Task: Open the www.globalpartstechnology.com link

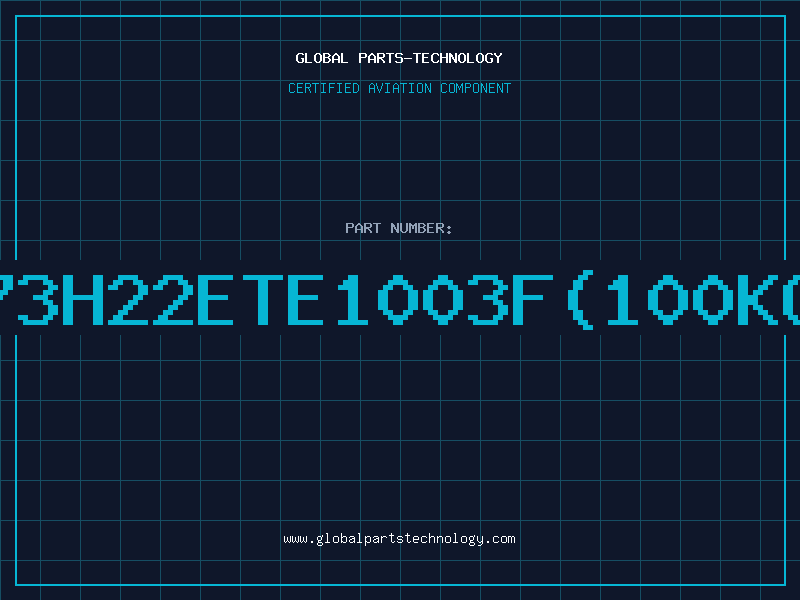Action: [399, 539]
